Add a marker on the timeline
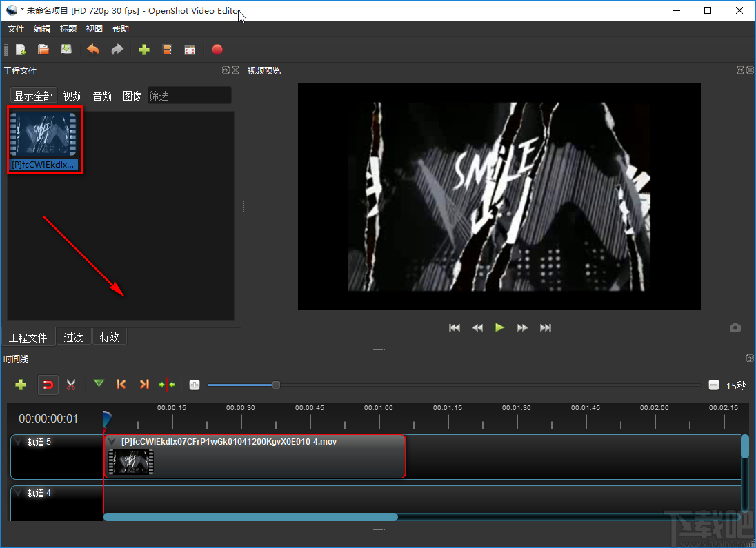This screenshot has height=548, width=756. coord(99,385)
